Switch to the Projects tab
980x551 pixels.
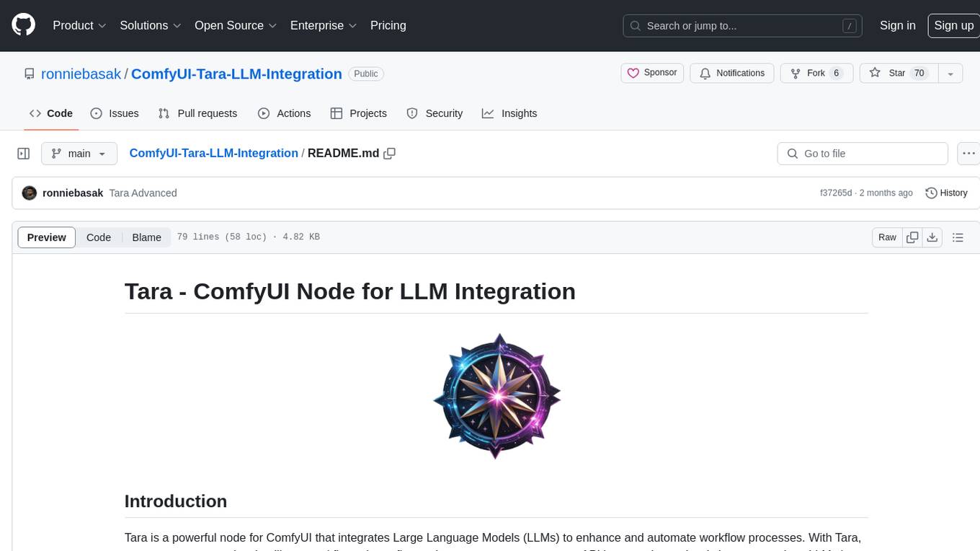click(x=358, y=113)
